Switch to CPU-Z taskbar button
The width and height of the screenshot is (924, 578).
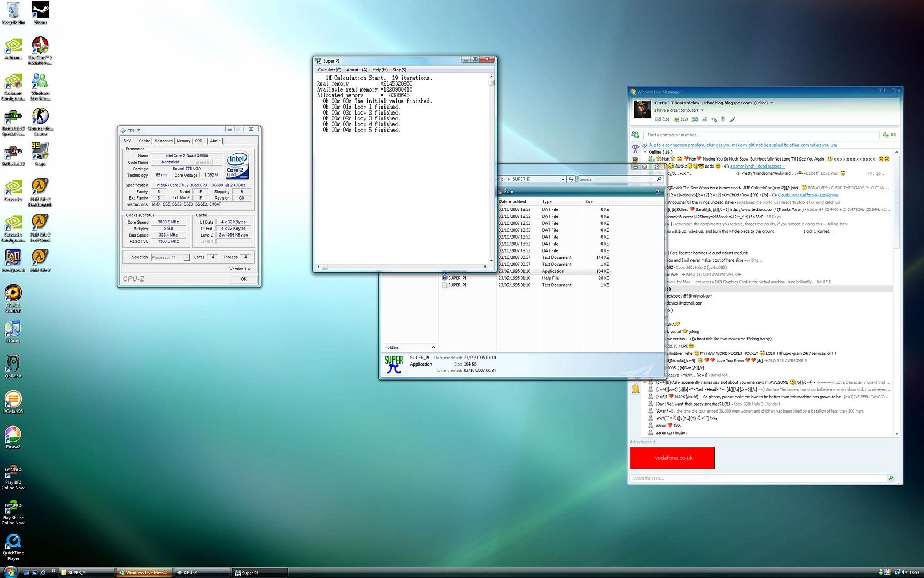(202, 573)
